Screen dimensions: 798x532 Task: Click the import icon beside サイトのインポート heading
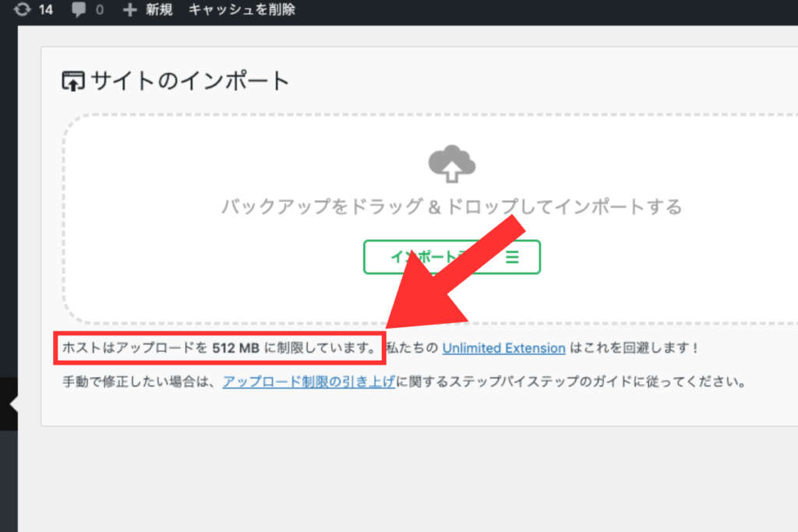72,81
